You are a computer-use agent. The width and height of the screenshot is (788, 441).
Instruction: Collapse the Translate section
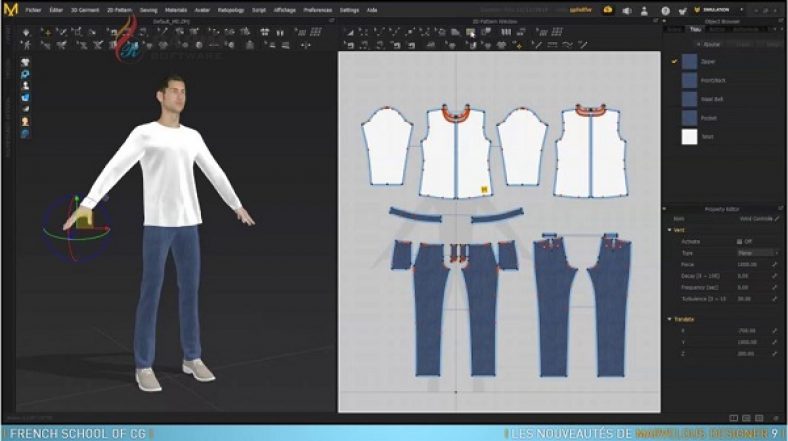point(668,319)
